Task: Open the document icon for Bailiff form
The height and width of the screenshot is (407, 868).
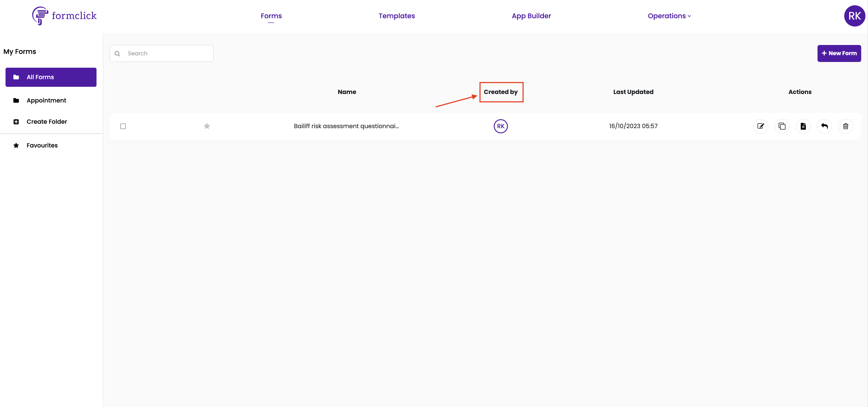Action: tap(803, 126)
